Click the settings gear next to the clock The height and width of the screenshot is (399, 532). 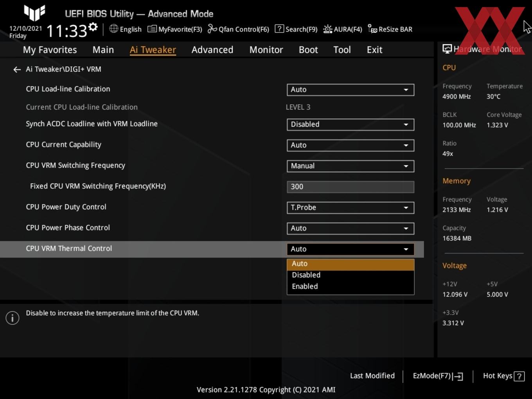click(93, 27)
